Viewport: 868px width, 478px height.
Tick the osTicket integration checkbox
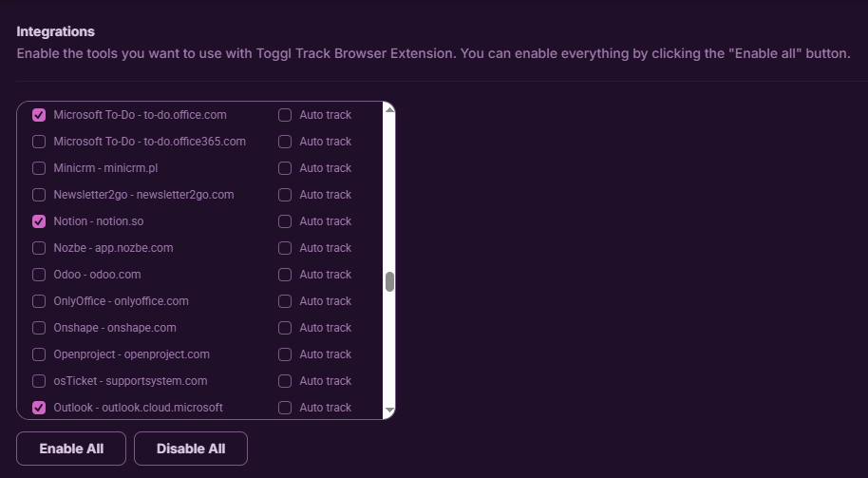[39, 381]
